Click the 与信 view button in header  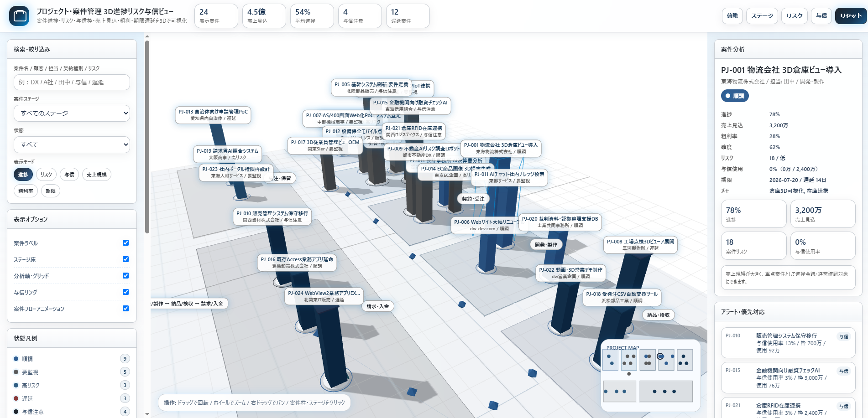tap(821, 16)
